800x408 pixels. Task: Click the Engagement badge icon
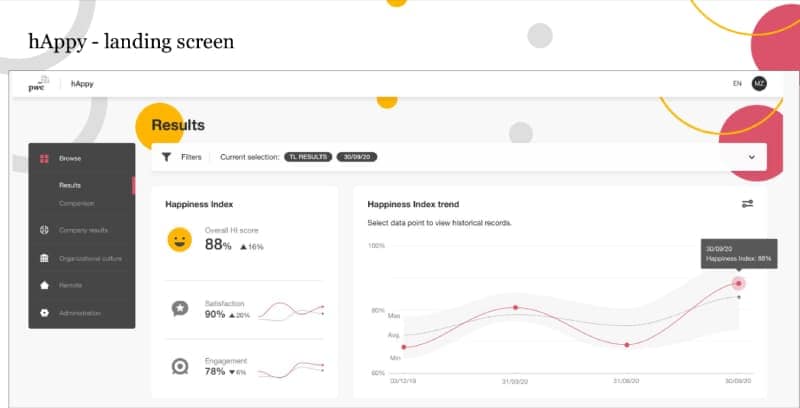(x=179, y=366)
